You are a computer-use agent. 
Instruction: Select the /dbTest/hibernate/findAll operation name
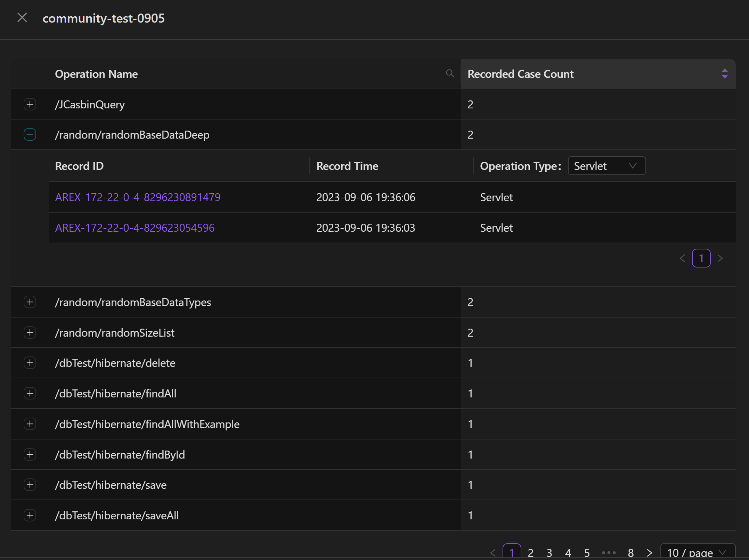coord(115,394)
